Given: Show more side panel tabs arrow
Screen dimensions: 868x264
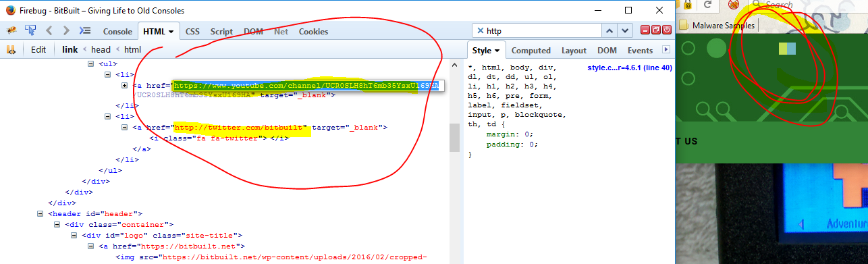Looking at the screenshot, I should [x=666, y=50].
